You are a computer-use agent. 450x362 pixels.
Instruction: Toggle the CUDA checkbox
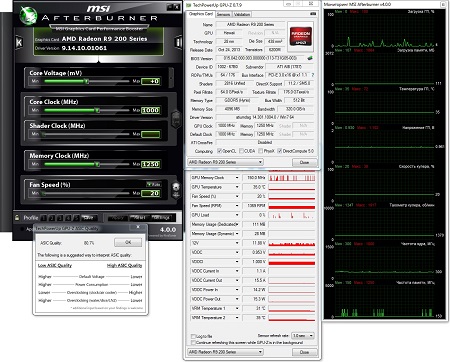pos(241,151)
